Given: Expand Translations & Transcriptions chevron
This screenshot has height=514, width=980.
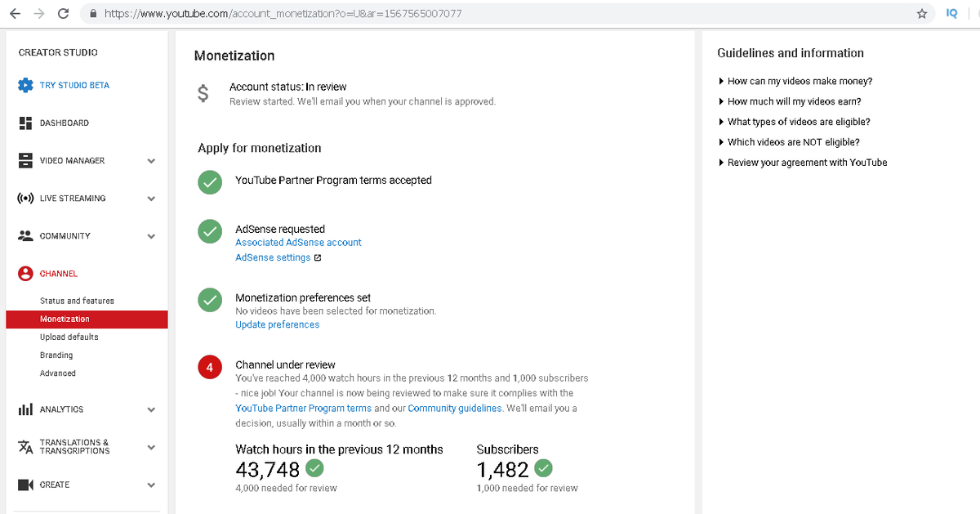Looking at the screenshot, I should coord(151,447).
